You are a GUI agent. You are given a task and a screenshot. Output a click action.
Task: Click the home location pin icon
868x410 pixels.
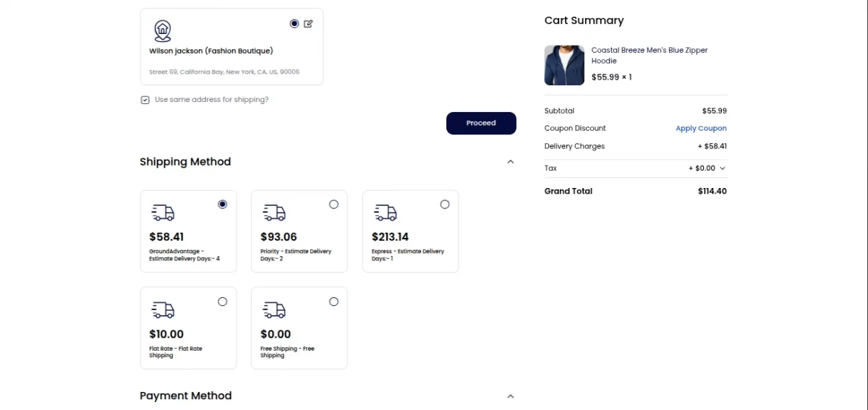163,31
